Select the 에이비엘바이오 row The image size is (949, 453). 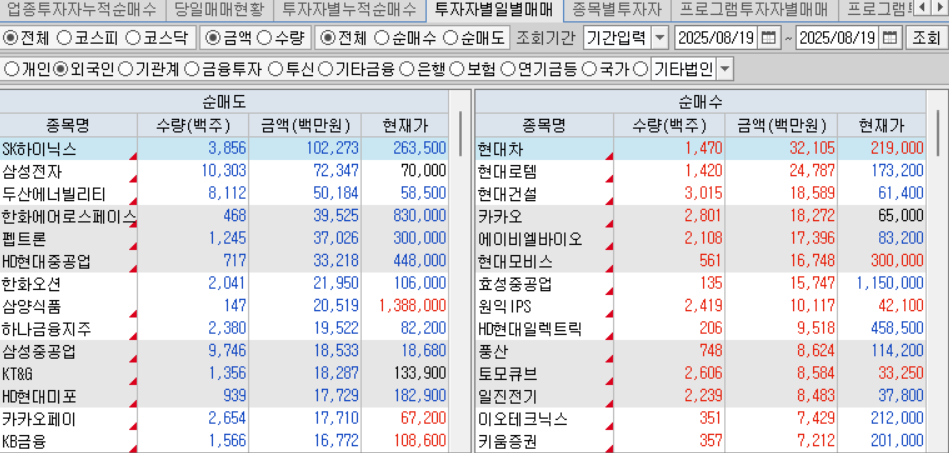[x=700, y=239]
